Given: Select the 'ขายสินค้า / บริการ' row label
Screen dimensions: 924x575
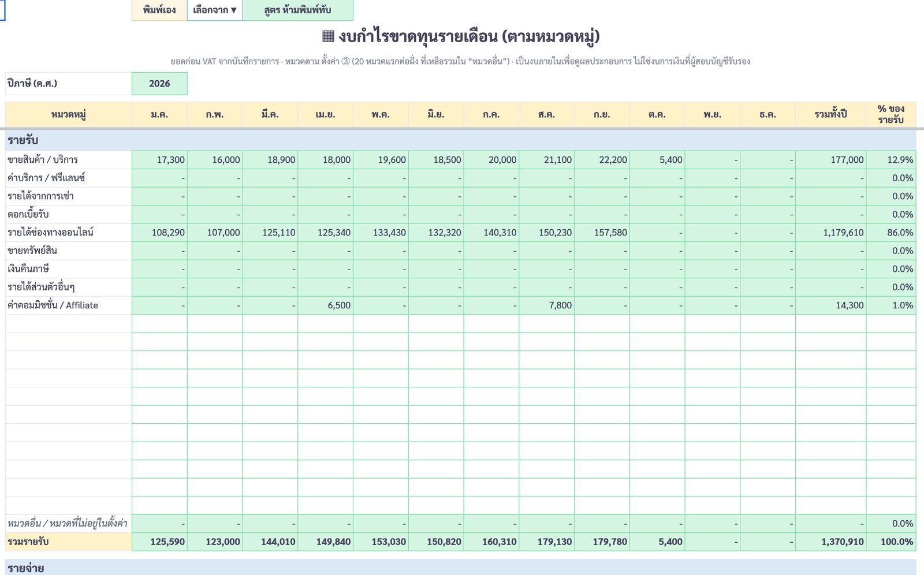Looking at the screenshot, I should pyautogui.click(x=69, y=160).
